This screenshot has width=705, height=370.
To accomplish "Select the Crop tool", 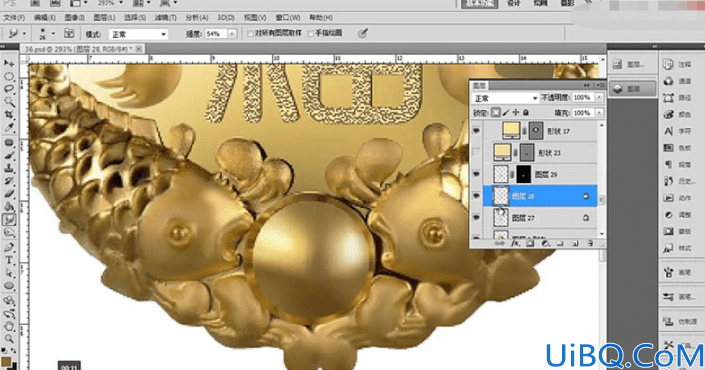I will tap(9, 115).
